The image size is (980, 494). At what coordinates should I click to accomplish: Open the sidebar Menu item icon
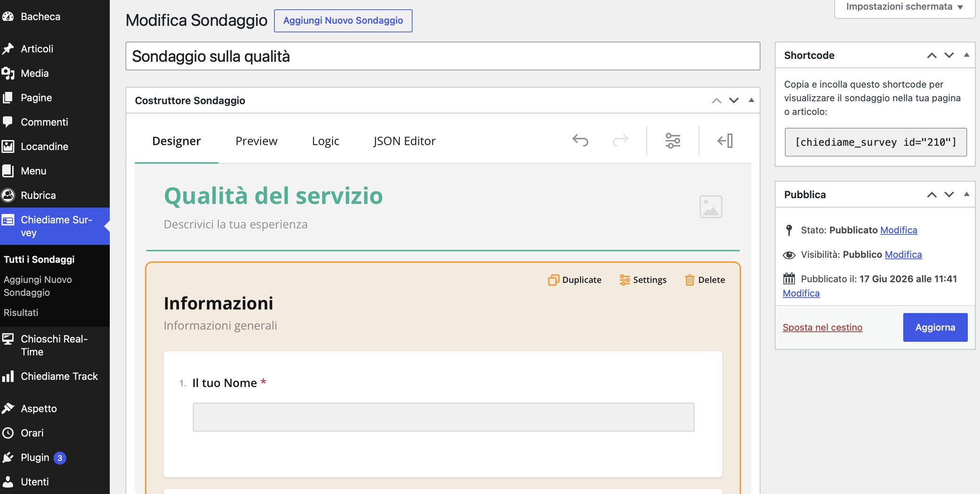click(x=8, y=171)
